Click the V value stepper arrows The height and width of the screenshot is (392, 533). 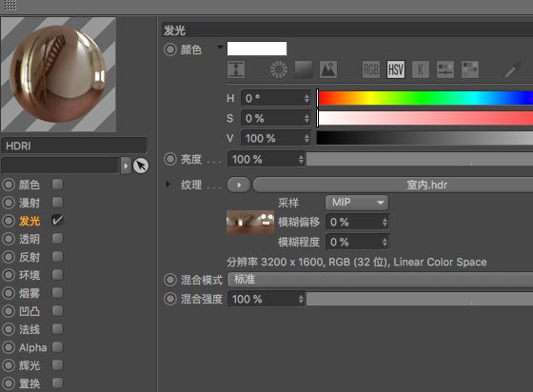(306, 138)
